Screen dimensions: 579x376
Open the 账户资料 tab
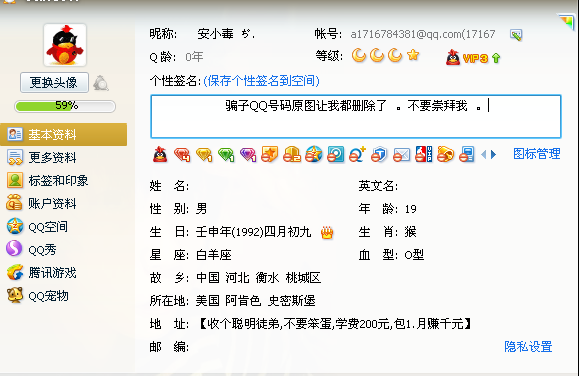(42, 203)
